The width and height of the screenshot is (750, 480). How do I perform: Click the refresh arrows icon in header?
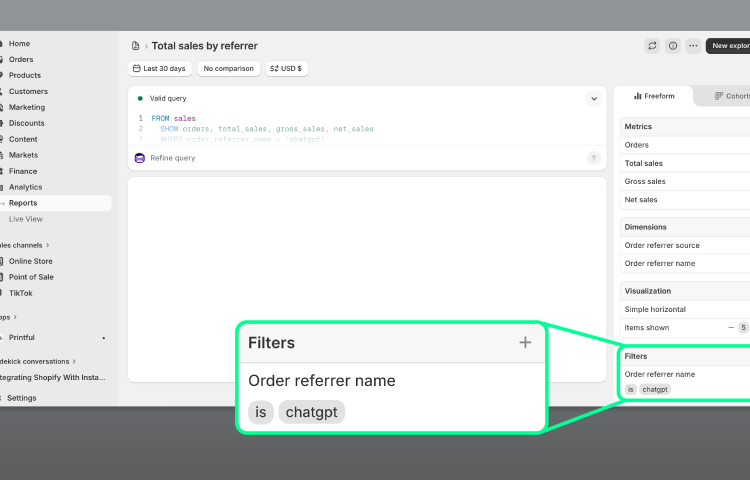(x=652, y=46)
